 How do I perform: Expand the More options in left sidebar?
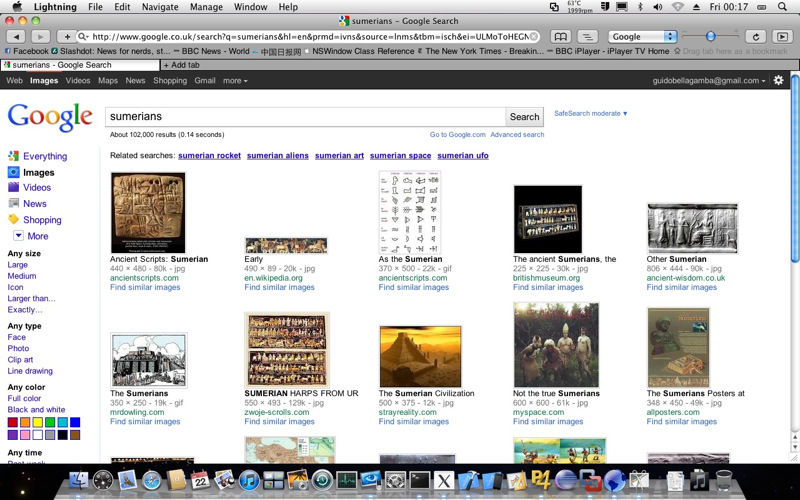31,236
